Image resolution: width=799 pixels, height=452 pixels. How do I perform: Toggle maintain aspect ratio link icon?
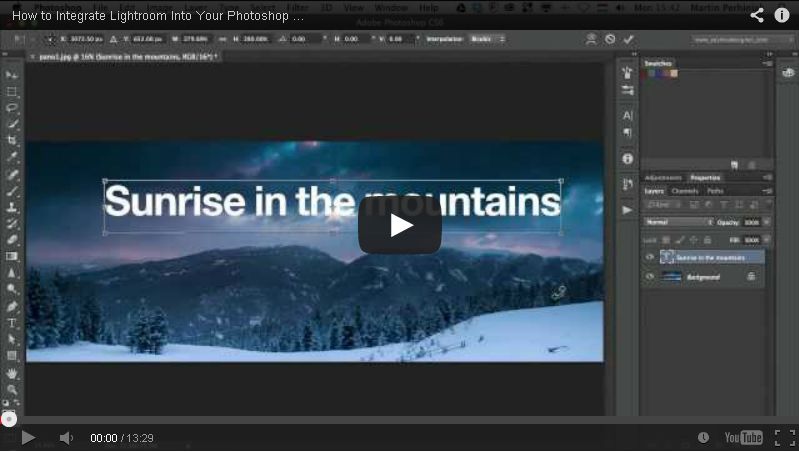click(x=223, y=39)
